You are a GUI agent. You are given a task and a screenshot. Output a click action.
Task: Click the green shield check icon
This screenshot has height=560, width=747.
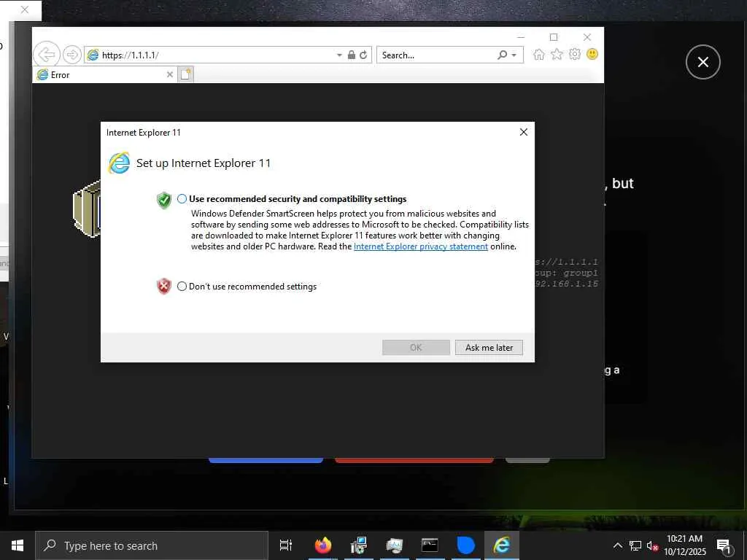[164, 200]
